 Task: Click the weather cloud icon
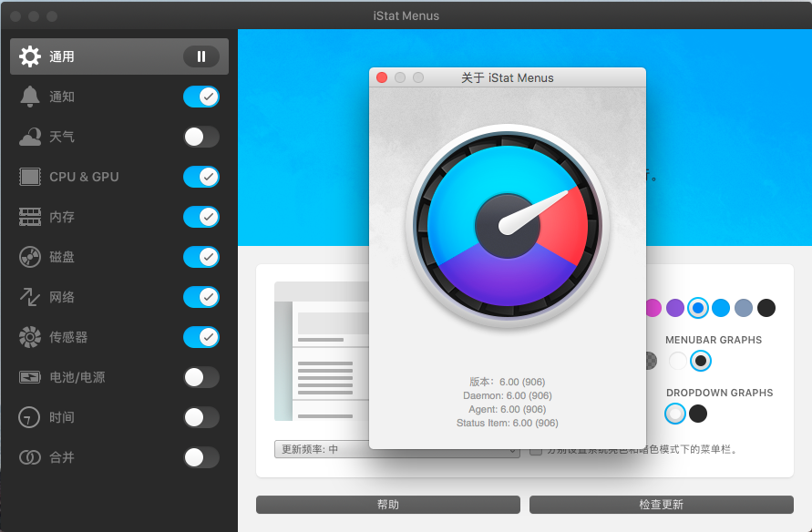pos(30,137)
